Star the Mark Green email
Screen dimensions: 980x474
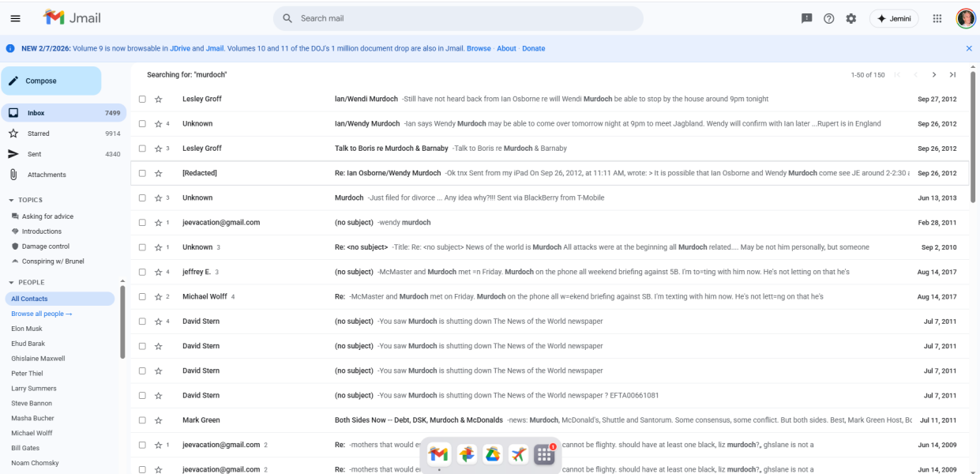tap(158, 420)
